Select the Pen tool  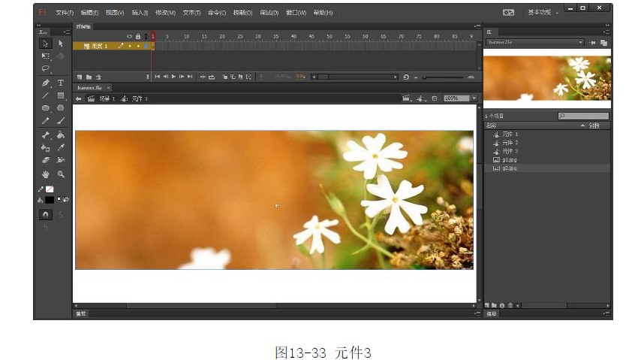click(46, 83)
